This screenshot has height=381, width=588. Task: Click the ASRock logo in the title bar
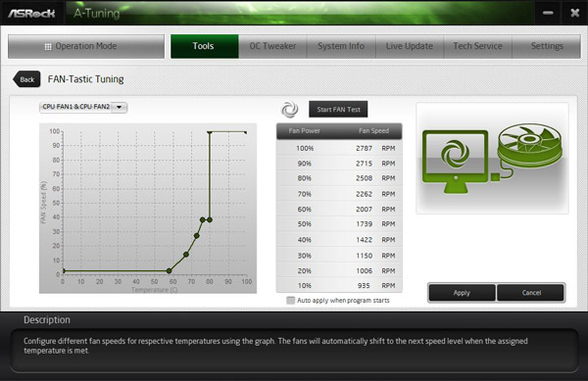[32, 14]
